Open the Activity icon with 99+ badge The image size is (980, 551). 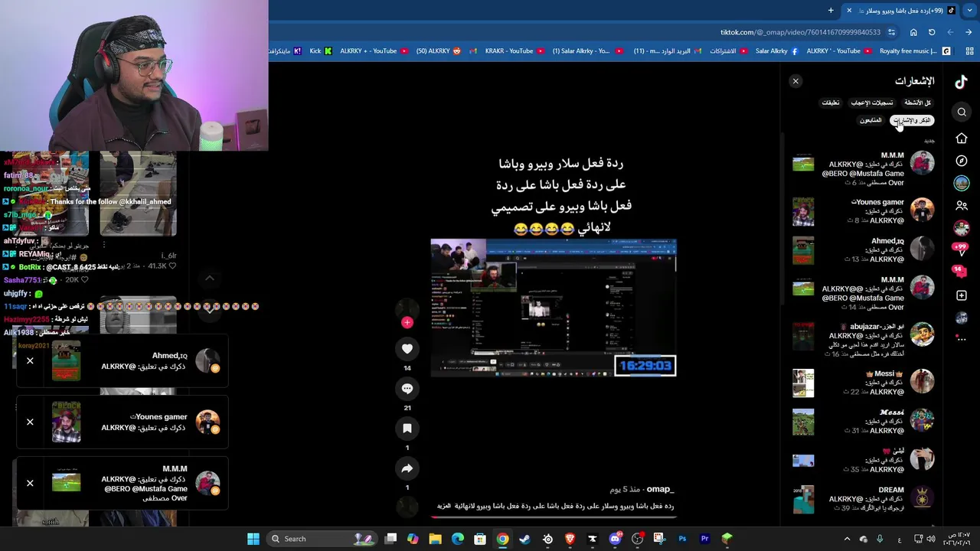961,249
